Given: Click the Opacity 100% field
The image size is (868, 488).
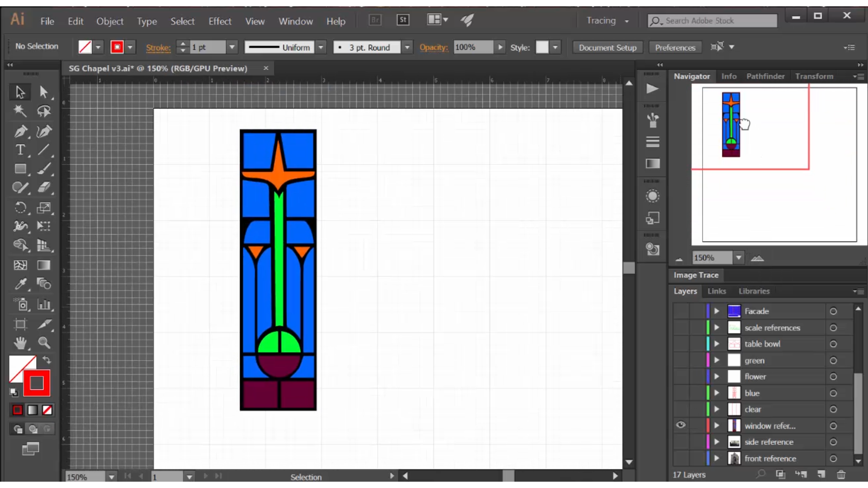Looking at the screenshot, I should point(473,47).
